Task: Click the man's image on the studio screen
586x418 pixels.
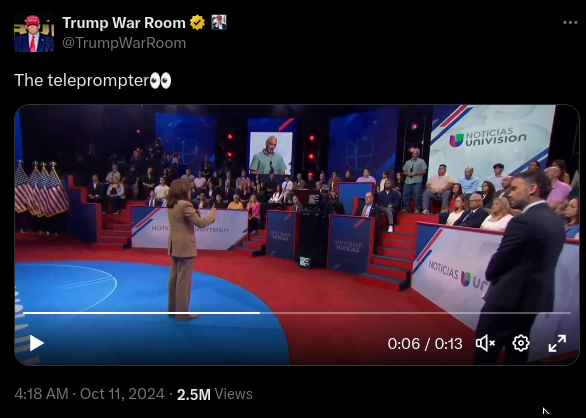Action: (271, 153)
